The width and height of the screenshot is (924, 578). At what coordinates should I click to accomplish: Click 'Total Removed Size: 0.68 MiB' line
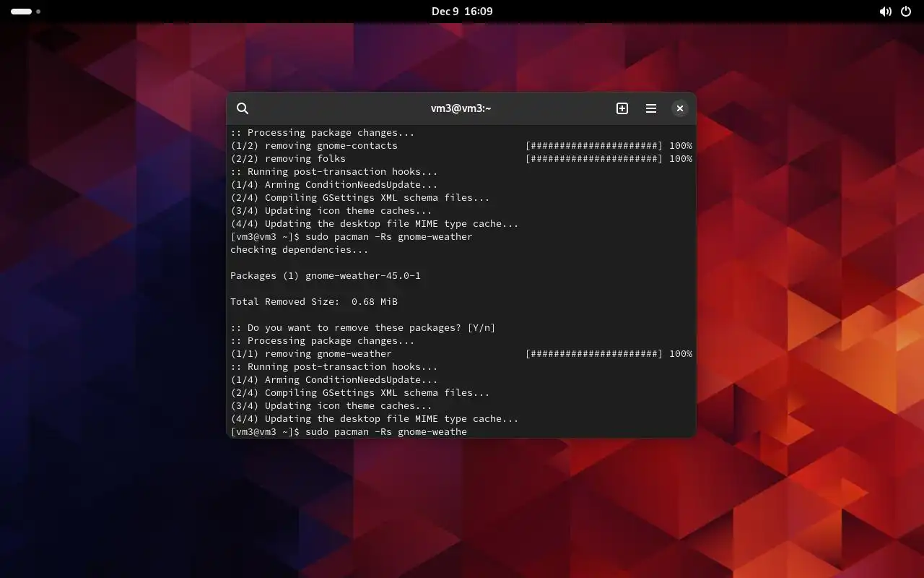click(314, 302)
